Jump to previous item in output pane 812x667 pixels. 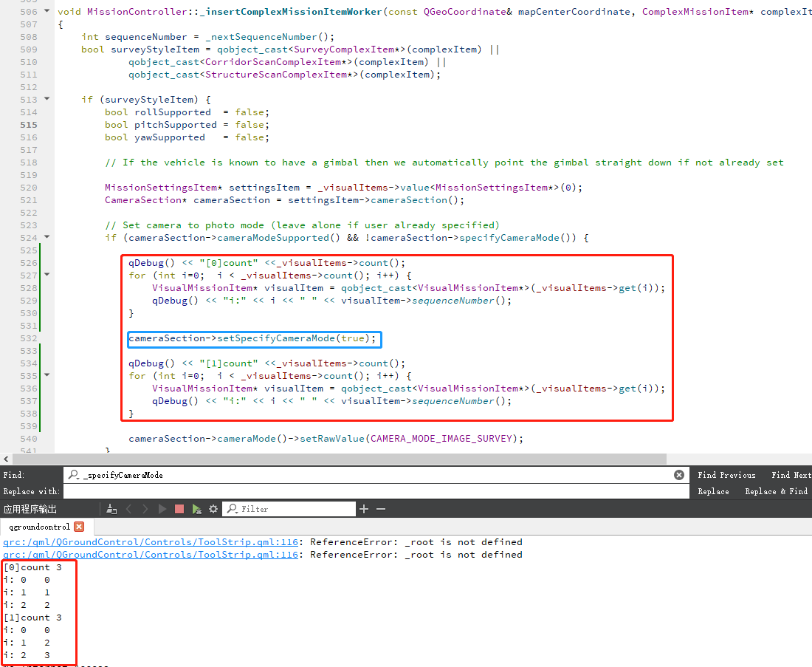pos(129,509)
